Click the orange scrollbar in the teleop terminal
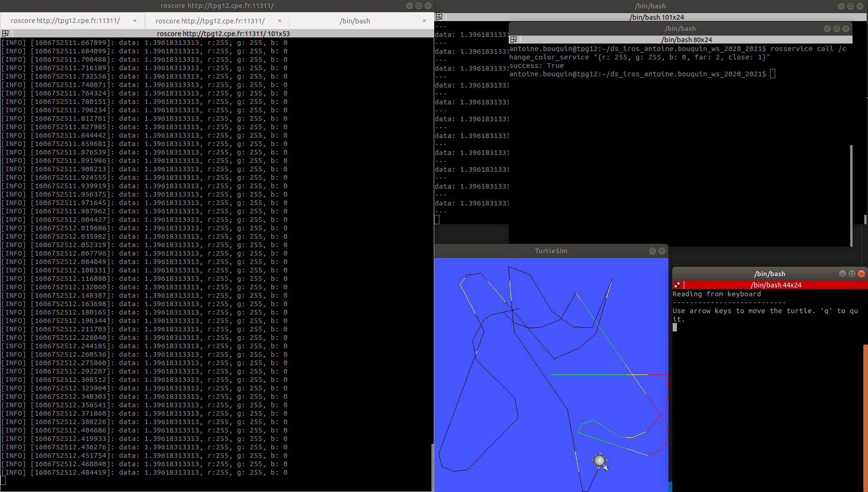This screenshot has height=492, width=868. (x=865, y=418)
